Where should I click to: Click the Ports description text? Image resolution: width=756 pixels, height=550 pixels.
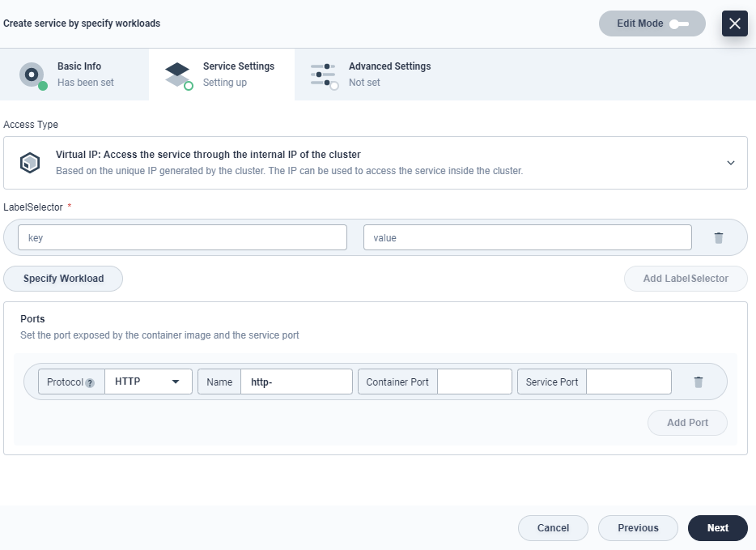[159, 335]
